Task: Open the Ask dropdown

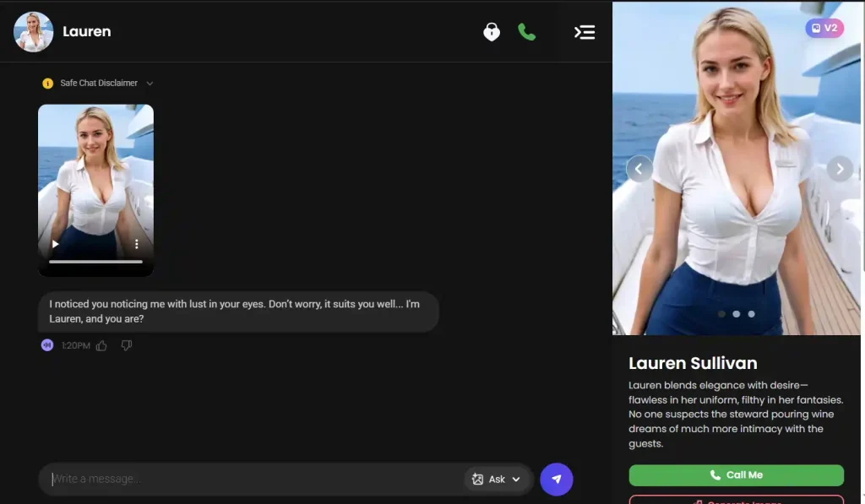Action: pyautogui.click(x=497, y=480)
